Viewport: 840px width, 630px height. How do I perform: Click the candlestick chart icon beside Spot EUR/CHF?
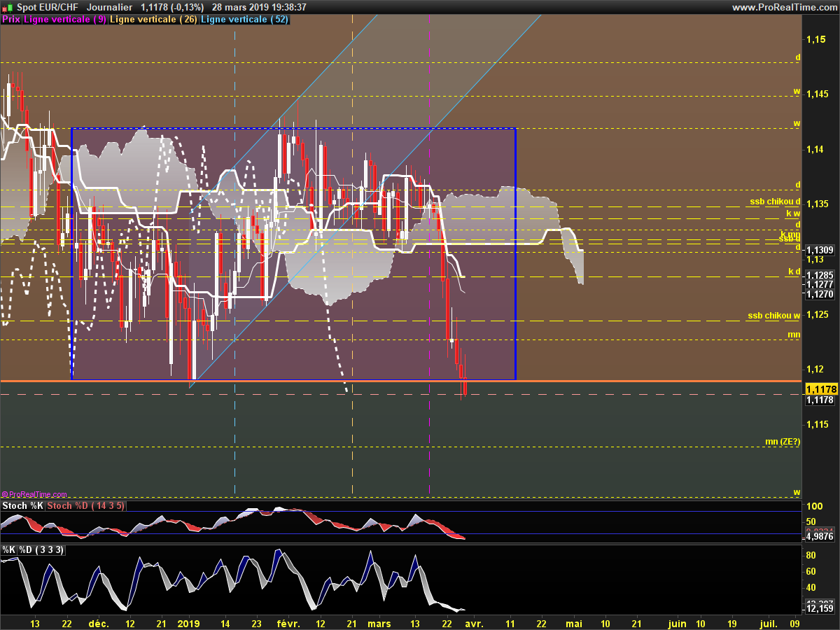click(x=8, y=7)
